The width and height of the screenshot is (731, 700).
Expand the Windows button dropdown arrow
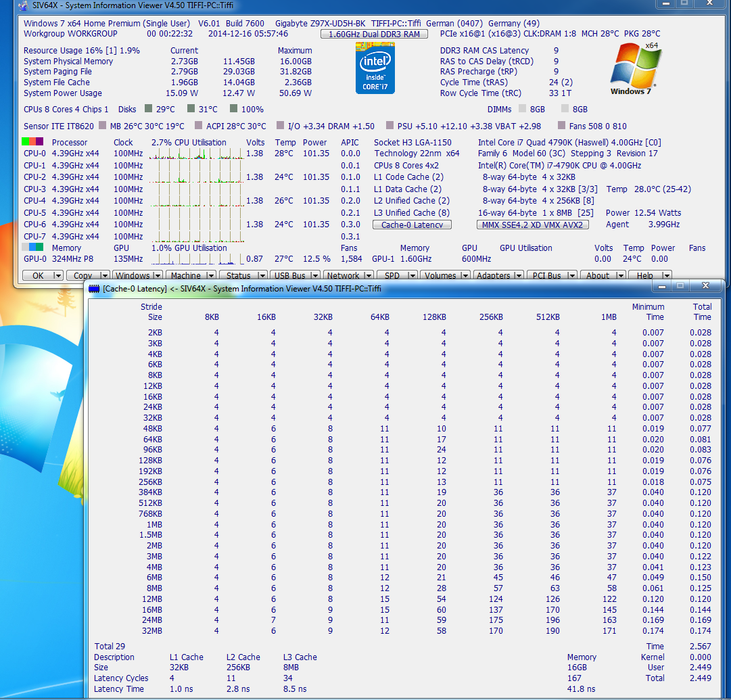point(158,276)
